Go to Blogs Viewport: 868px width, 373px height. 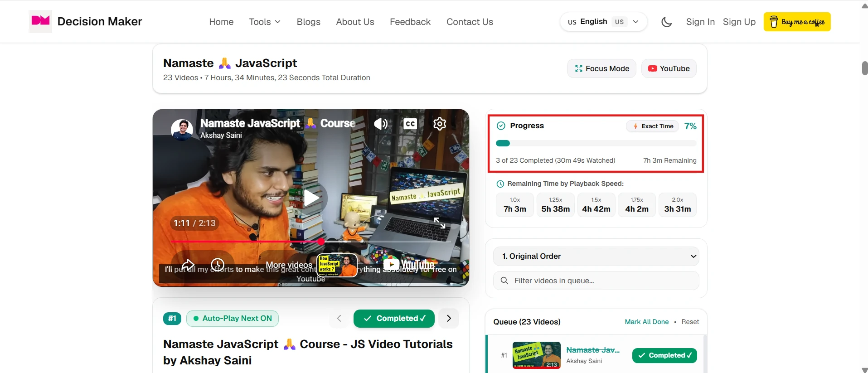click(308, 22)
